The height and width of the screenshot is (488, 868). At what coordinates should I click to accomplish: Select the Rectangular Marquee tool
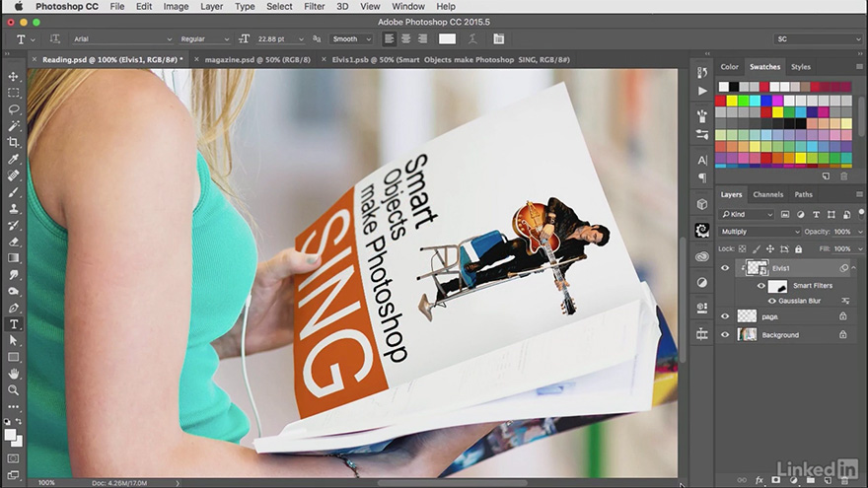(13, 93)
